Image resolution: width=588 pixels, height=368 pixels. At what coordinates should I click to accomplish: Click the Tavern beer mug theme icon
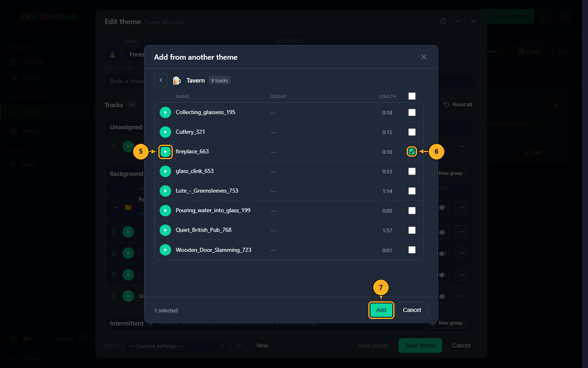click(177, 81)
